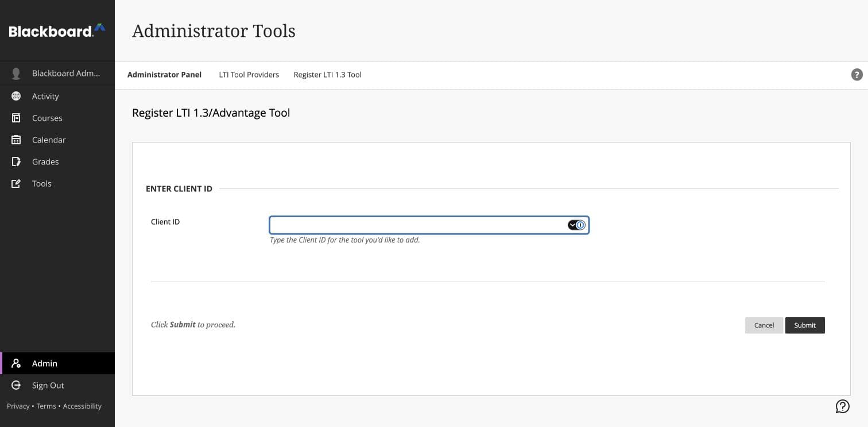Open Tools from the sidebar
Screen dimensions: 868x427
coord(57,183)
